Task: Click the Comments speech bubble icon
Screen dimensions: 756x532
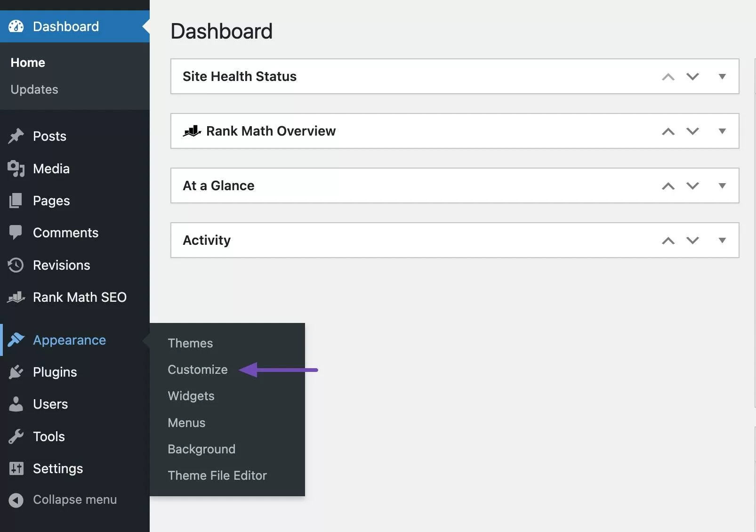Action: [x=16, y=233]
